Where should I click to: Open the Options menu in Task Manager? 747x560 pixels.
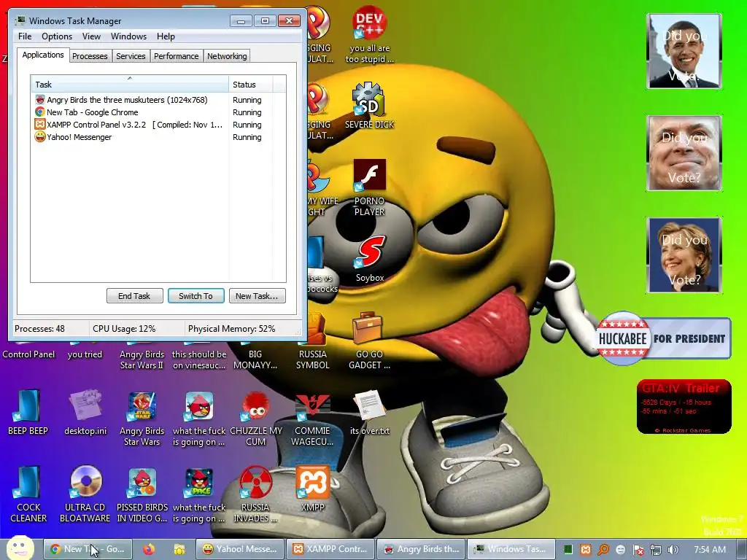tap(57, 36)
